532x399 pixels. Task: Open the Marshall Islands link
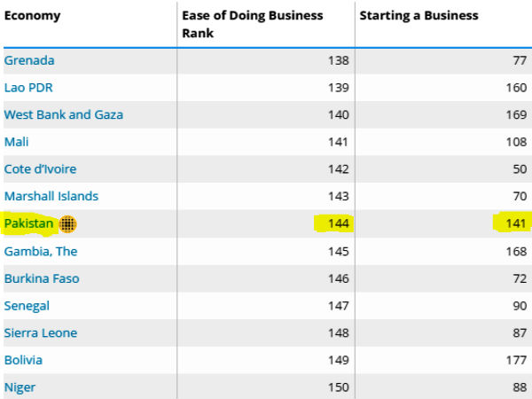[x=51, y=196]
